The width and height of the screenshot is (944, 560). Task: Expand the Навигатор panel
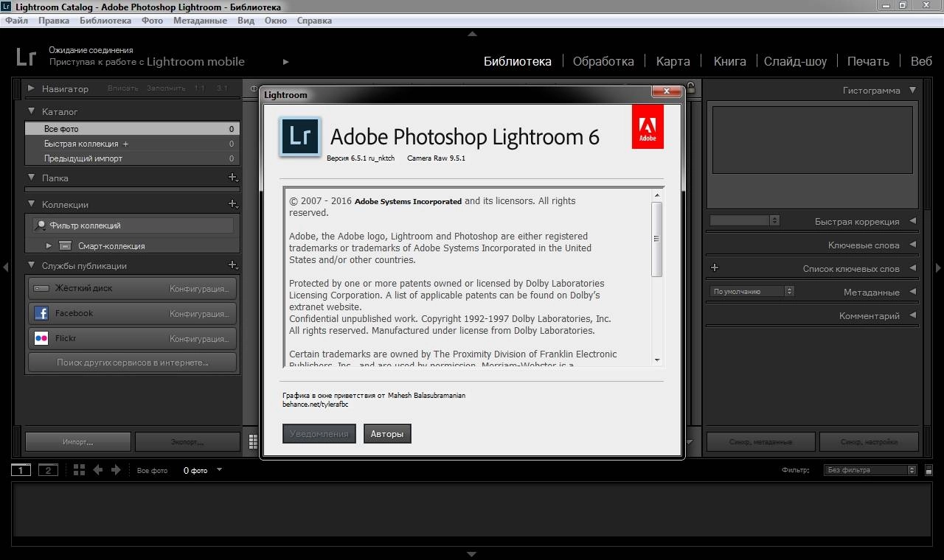(x=32, y=88)
